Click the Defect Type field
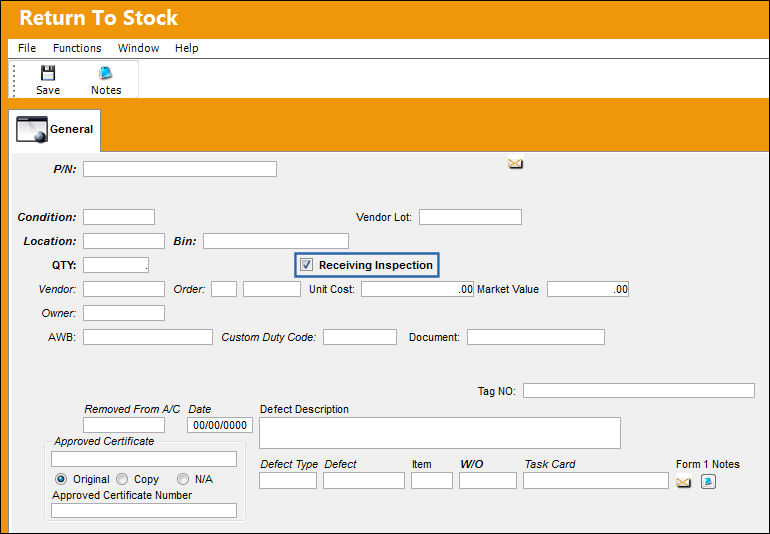 click(x=288, y=480)
